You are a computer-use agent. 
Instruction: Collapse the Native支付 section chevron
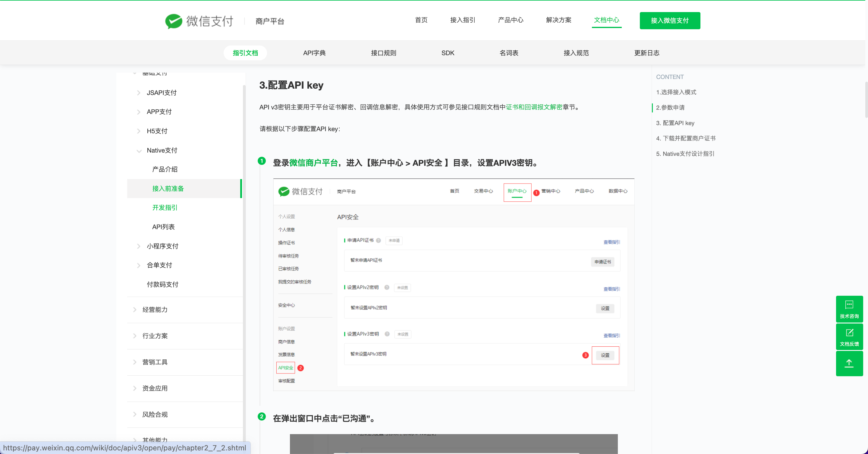[x=139, y=151]
